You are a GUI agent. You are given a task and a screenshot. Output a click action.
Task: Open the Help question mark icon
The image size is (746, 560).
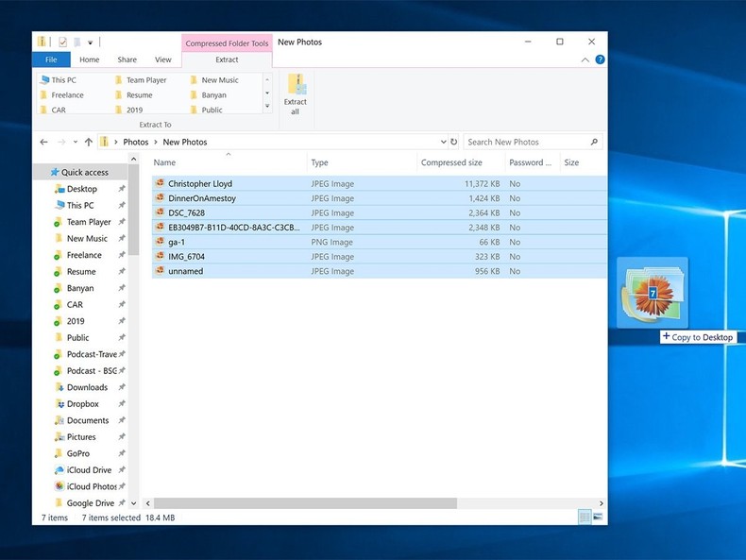pos(600,59)
